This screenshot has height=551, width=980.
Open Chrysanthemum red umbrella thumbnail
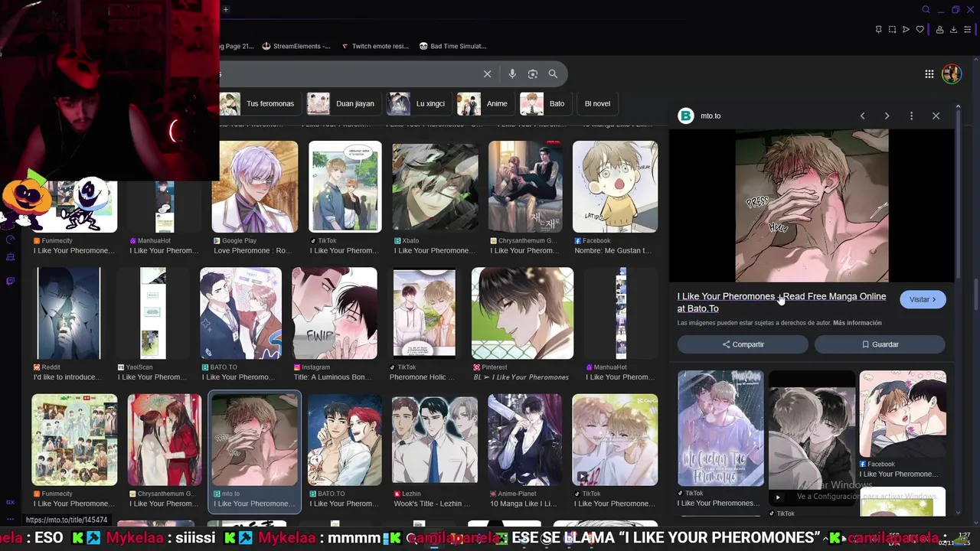point(165,440)
